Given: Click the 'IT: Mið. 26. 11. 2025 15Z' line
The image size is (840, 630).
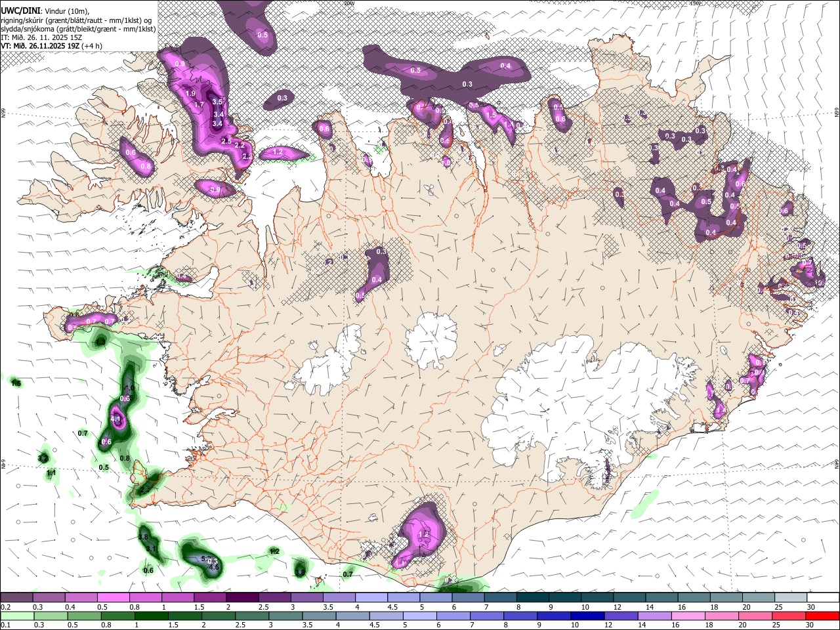Looking at the screenshot, I should (41, 37).
